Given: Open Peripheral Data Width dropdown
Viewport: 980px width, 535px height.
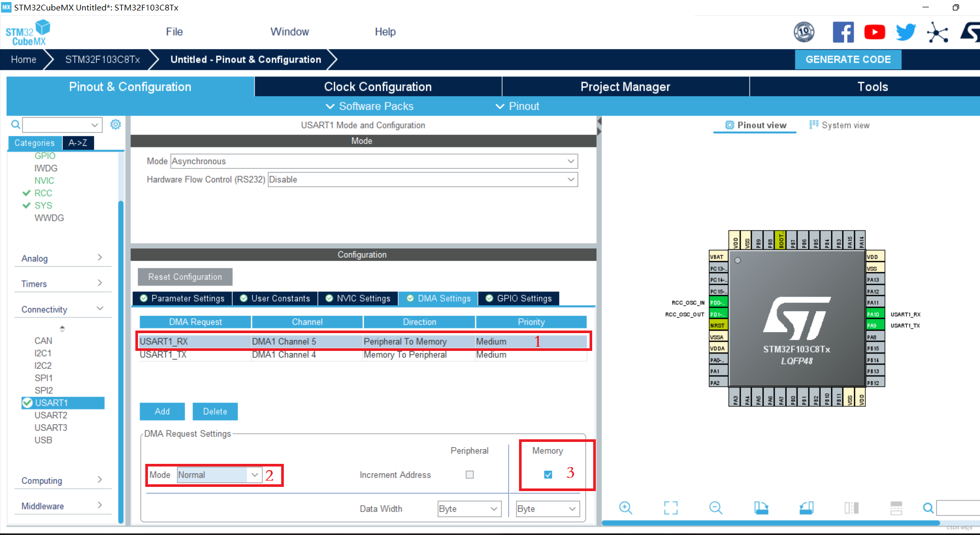Looking at the screenshot, I should 469,509.
